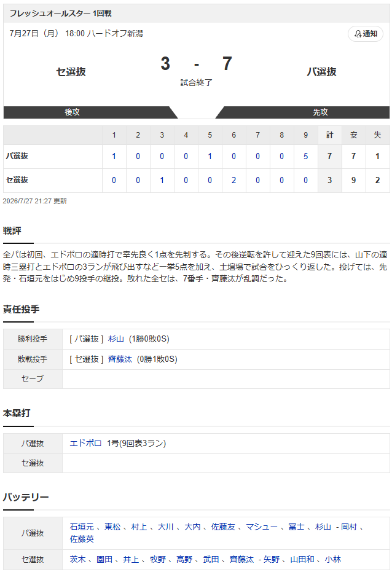This screenshot has height=572, width=392.
Task: Click セ選抜 3rd inning score 1
Action: point(162,180)
